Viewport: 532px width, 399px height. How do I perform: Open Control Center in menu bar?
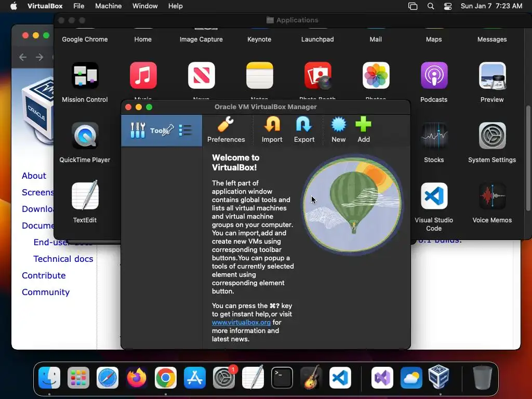coord(448,6)
